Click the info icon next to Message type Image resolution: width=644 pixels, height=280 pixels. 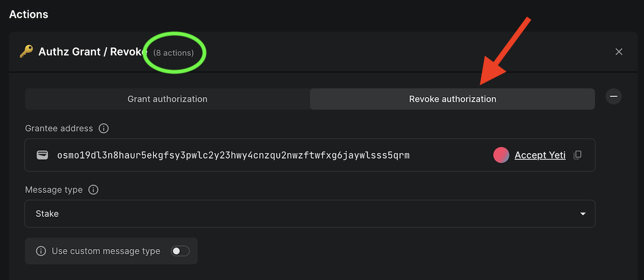tap(93, 190)
